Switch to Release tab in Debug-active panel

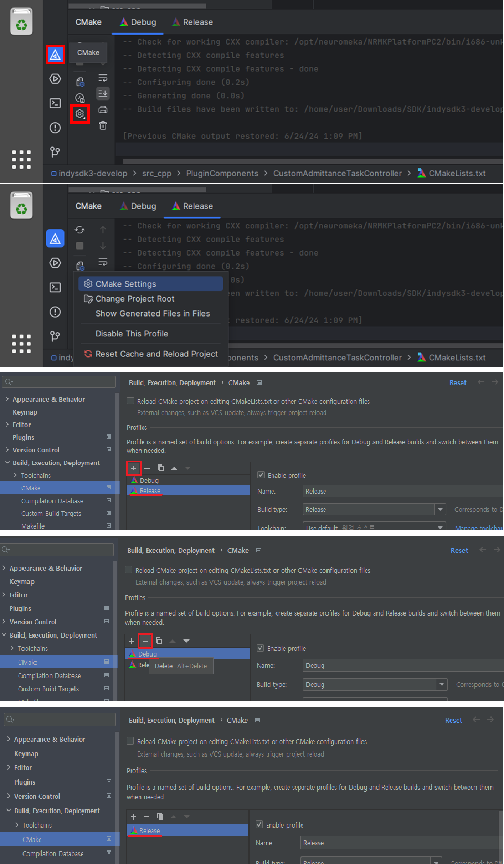click(x=192, y=22)
